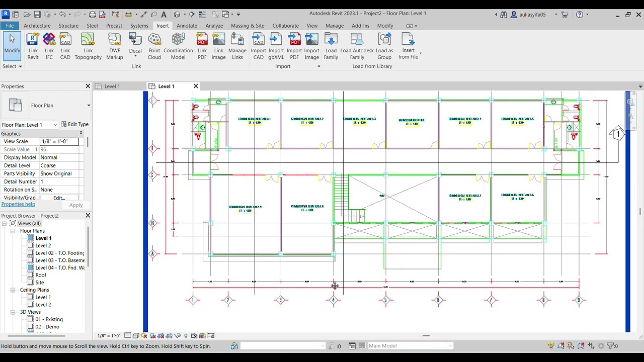
Task: Click the Print icon in quick access toolbar
Action: click(x=93, y=14)
